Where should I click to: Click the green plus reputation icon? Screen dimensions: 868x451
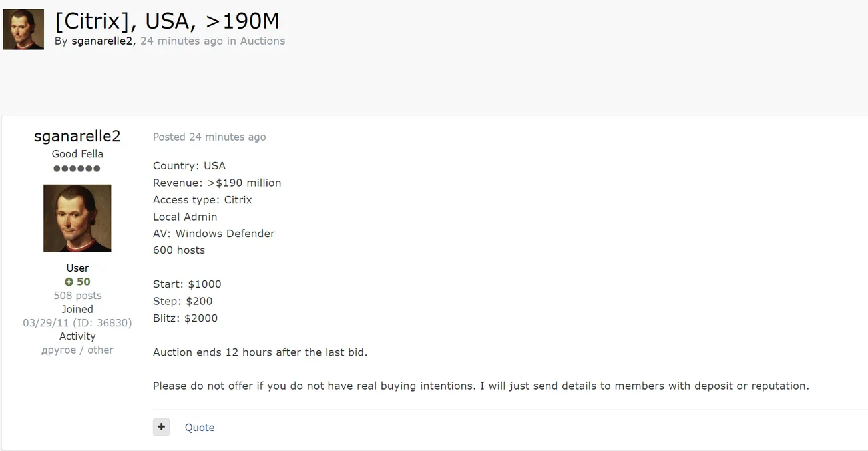coord(68,282)
